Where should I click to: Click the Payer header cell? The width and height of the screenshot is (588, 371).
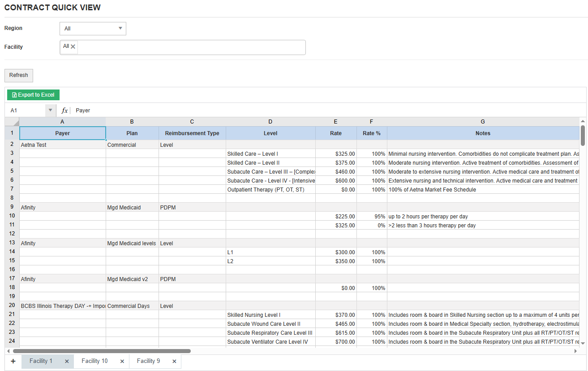63,133
